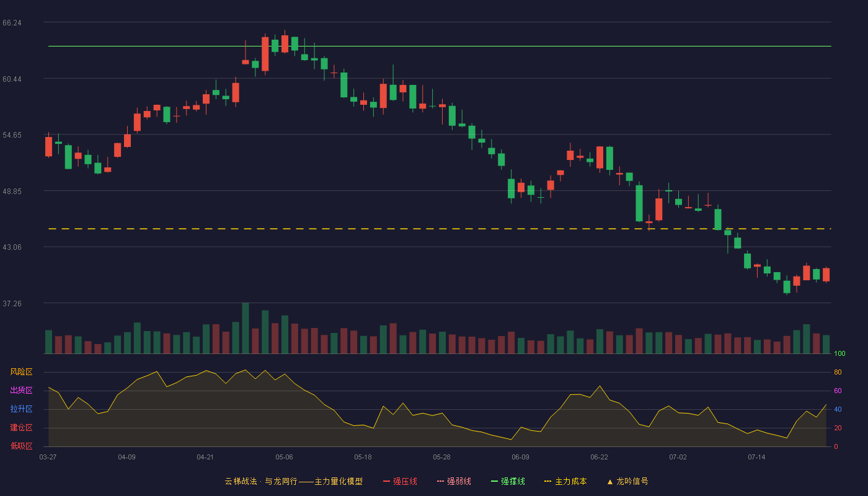The height and width of the screenshot is (496, 868).
Task: Select the 拉升区 zone label
Action: point(21,409)
